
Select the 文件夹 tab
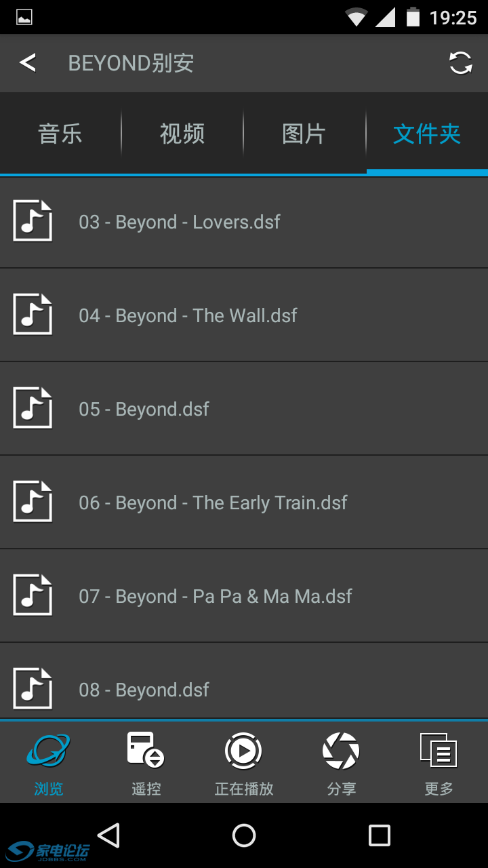(427, 134)
